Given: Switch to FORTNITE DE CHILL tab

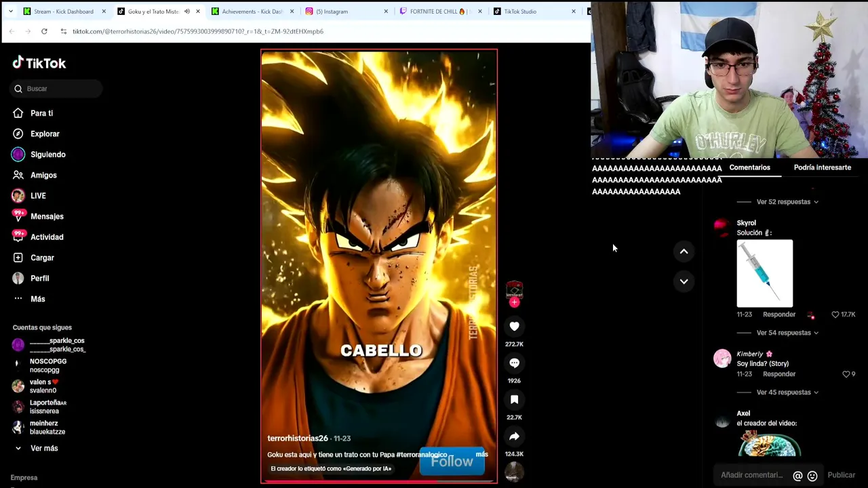Looking at the screenshot, I should point(440,12).
